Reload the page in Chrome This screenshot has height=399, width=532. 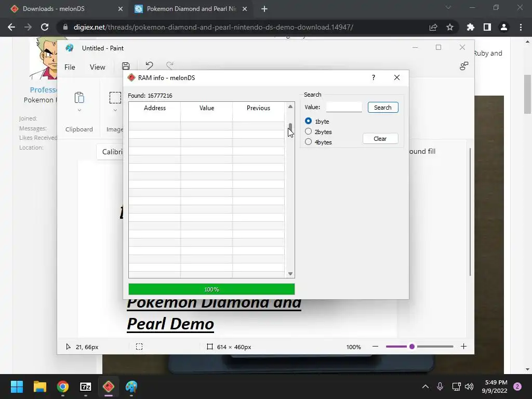click(45, 27)
